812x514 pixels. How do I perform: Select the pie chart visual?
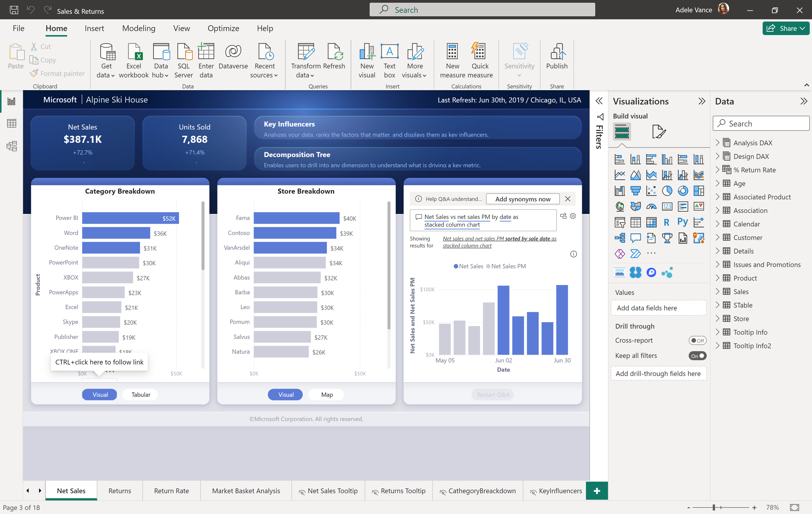(668, 190)
